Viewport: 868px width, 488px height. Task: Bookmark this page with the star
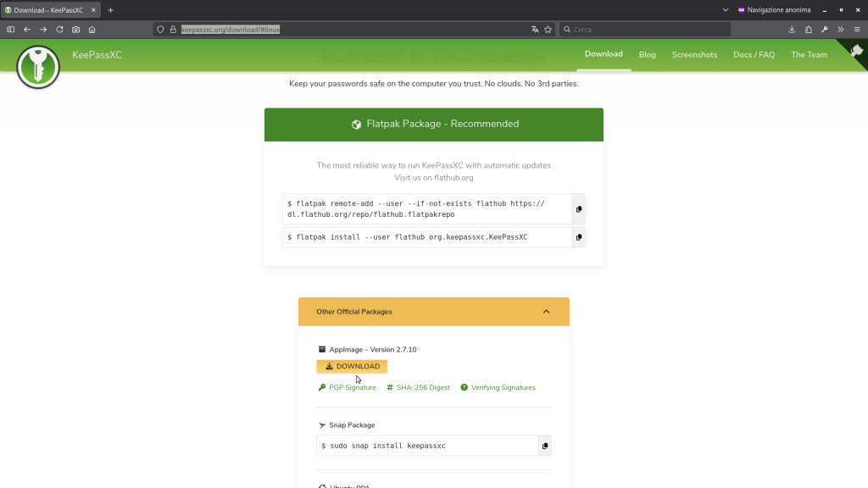click(548, 30)
